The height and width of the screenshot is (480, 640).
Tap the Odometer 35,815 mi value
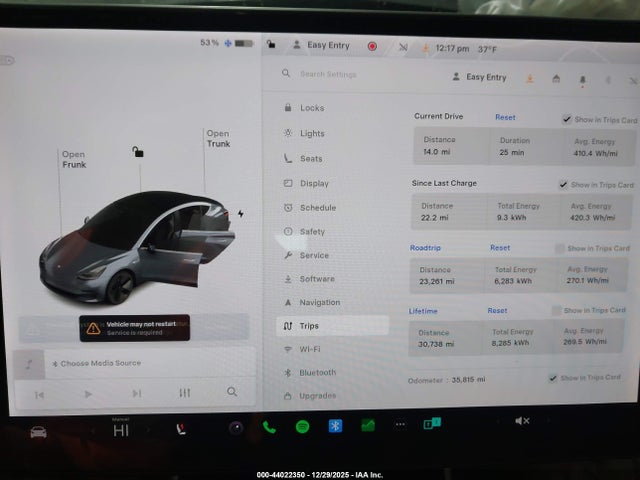[x=468, y=380]
